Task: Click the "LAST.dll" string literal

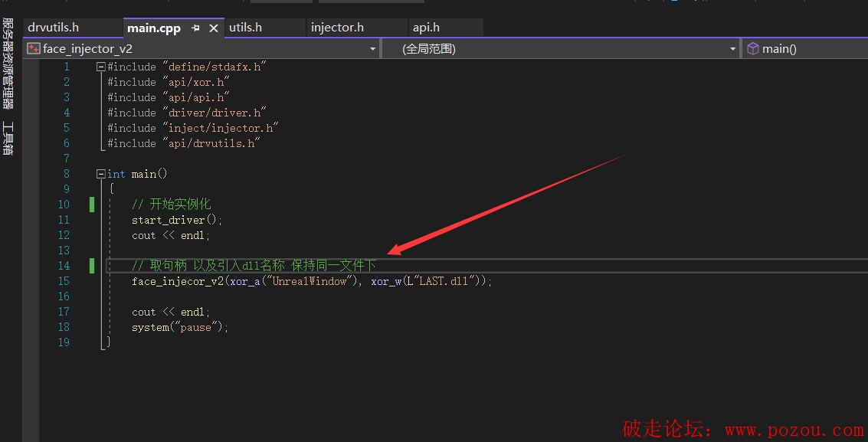Action: (x=447, y=281)
